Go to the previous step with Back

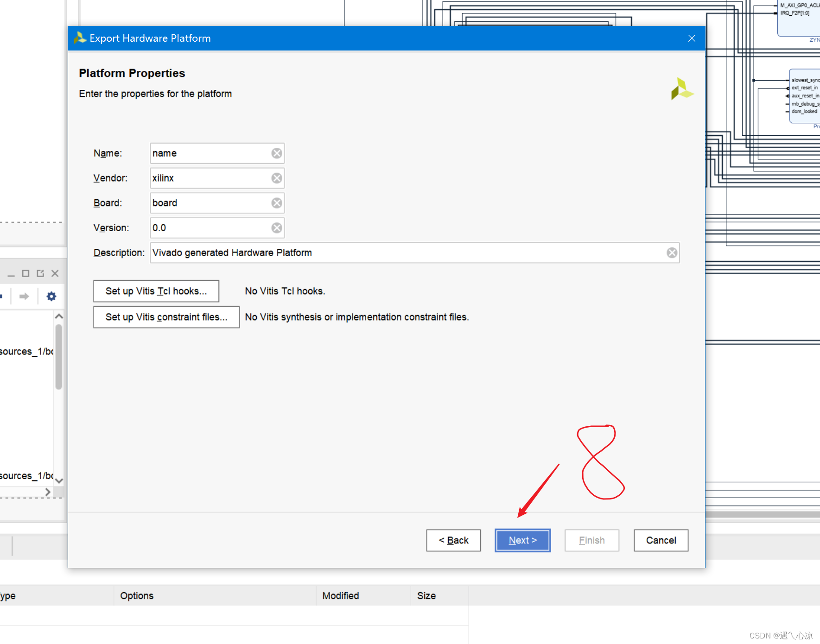453,541
